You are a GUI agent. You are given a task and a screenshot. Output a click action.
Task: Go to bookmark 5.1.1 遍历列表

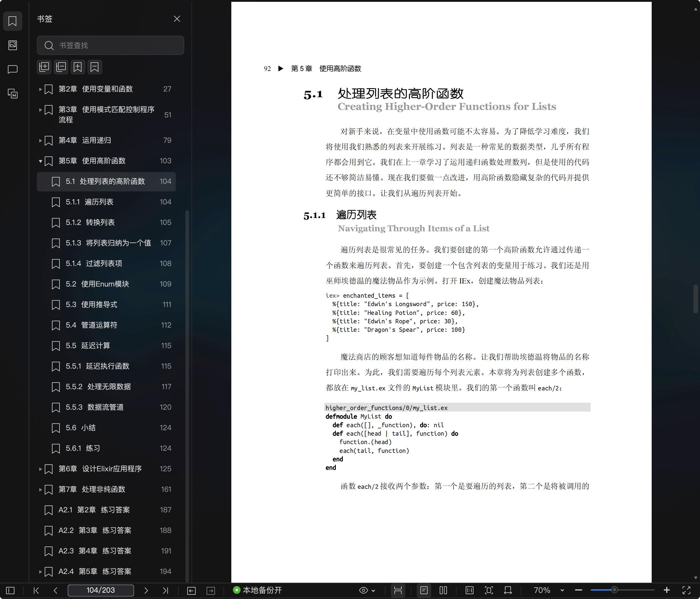pos(106,202)
